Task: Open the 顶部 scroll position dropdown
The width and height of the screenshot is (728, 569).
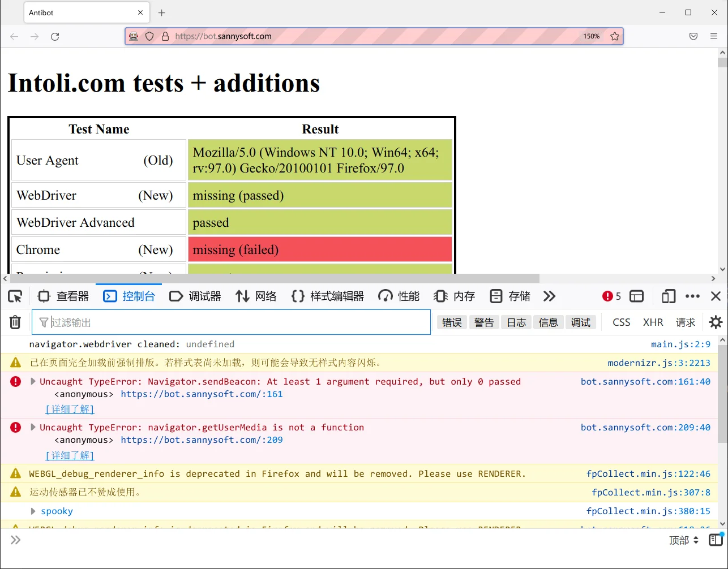Action: [x=683, y=540]
